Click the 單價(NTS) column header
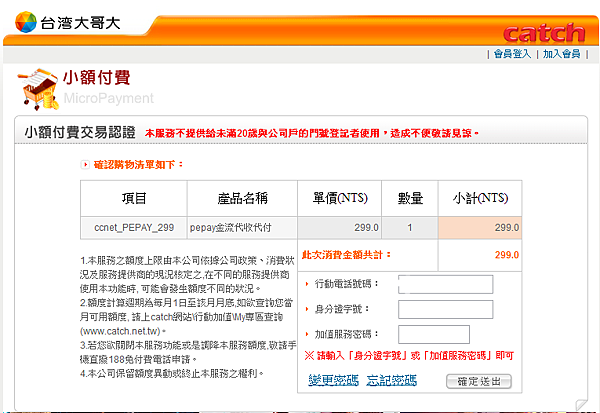The height and width of the screenshot is (413, 600). [x=339, y=198]
